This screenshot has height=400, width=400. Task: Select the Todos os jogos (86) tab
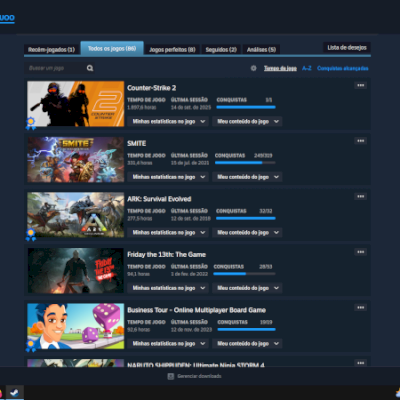[x=112, y=48]
